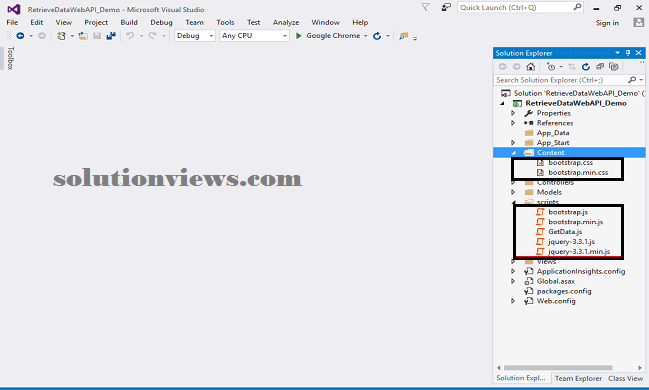Close the Solution Explorer panel
This screenshot has height=390, width=649.
[x=639, y=53]
